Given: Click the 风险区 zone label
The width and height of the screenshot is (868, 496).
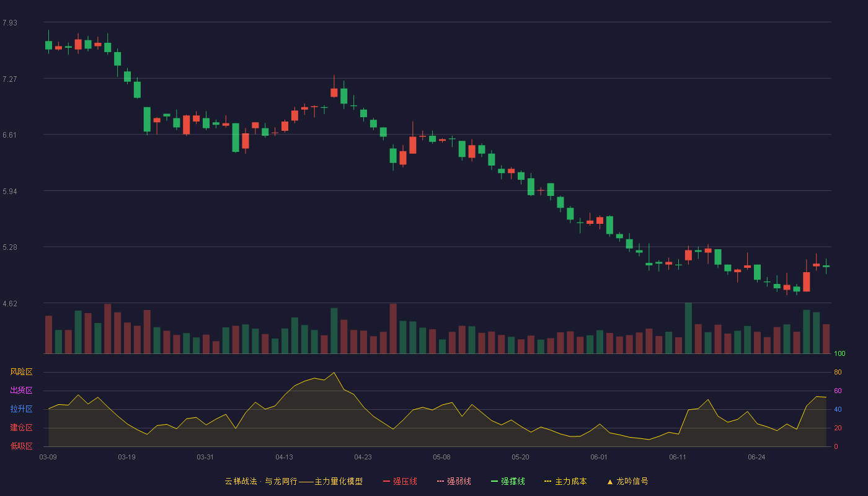Looking at the screenshot, I should click(21, 372).
